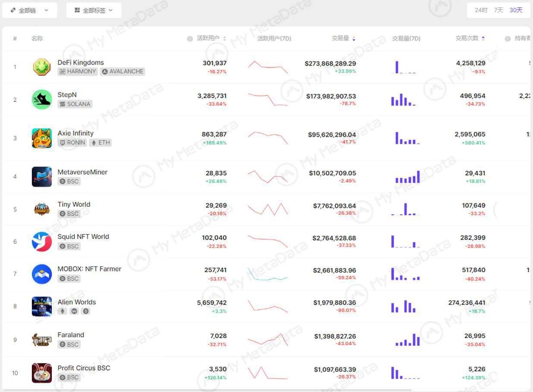
Task: Click the BSC tag under Faraland
Action: [x=69, y=344]
